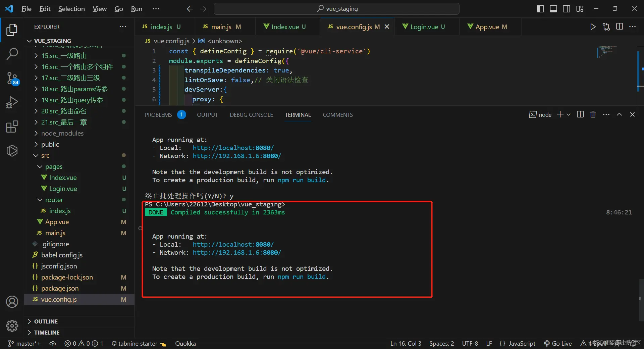
Task: Start Go Live server from status bar
Action: click(557, 343)
